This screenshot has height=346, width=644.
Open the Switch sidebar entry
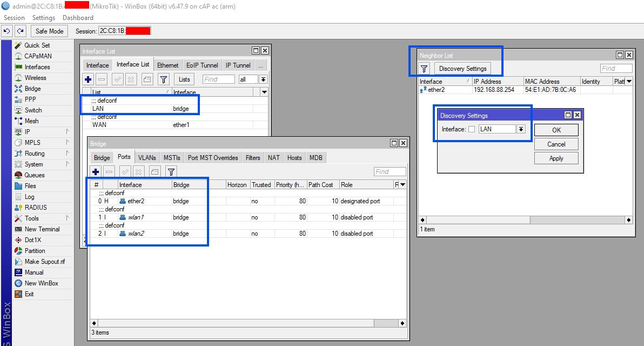pos(33,110)
